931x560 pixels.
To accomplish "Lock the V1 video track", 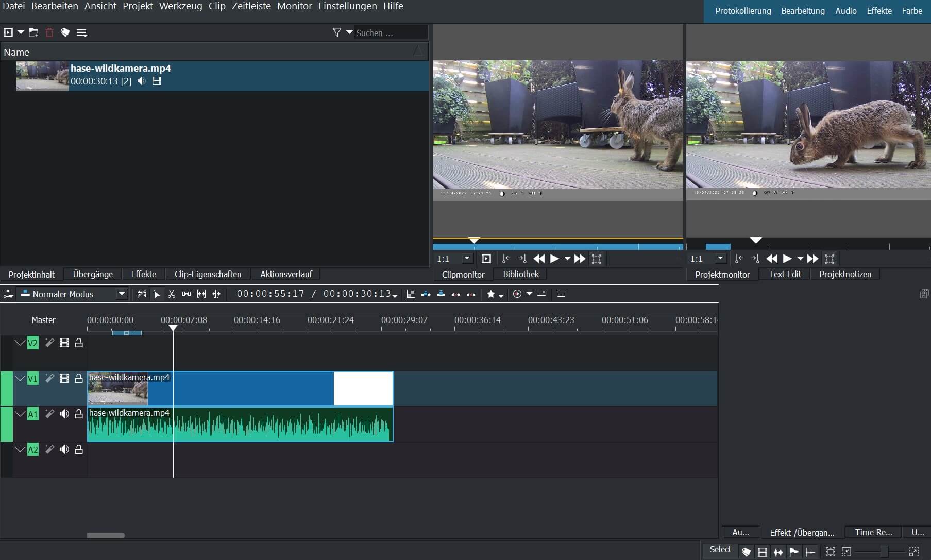I will click(x=79, y=378).
